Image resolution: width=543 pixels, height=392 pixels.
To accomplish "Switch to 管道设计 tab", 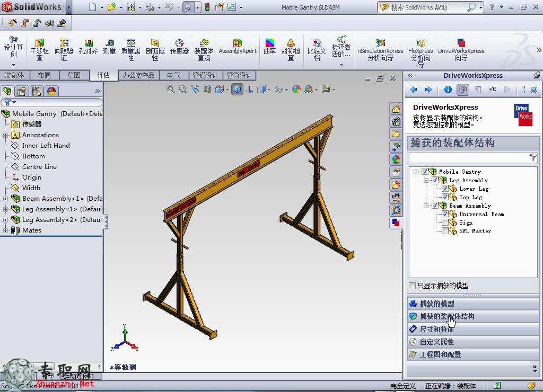I will point(205,75).
